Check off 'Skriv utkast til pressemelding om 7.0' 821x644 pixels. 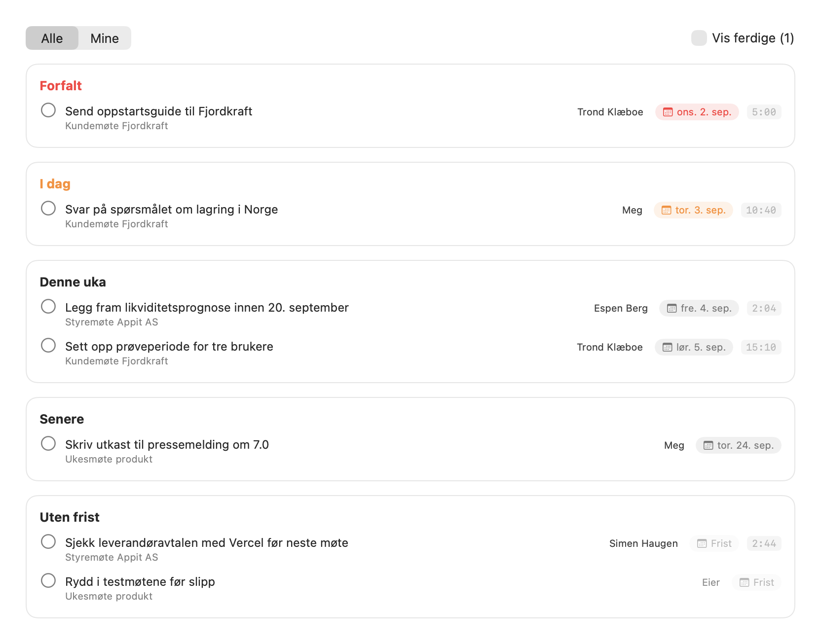click(48, 443)
